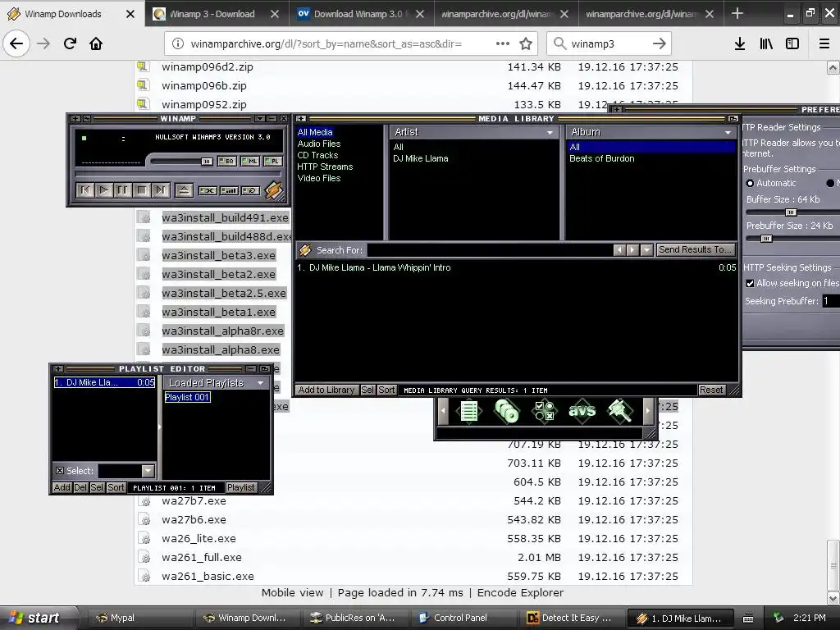Click the Winamp seek bar
Viewport: 840px width, 630px height.
click(179, 174)
